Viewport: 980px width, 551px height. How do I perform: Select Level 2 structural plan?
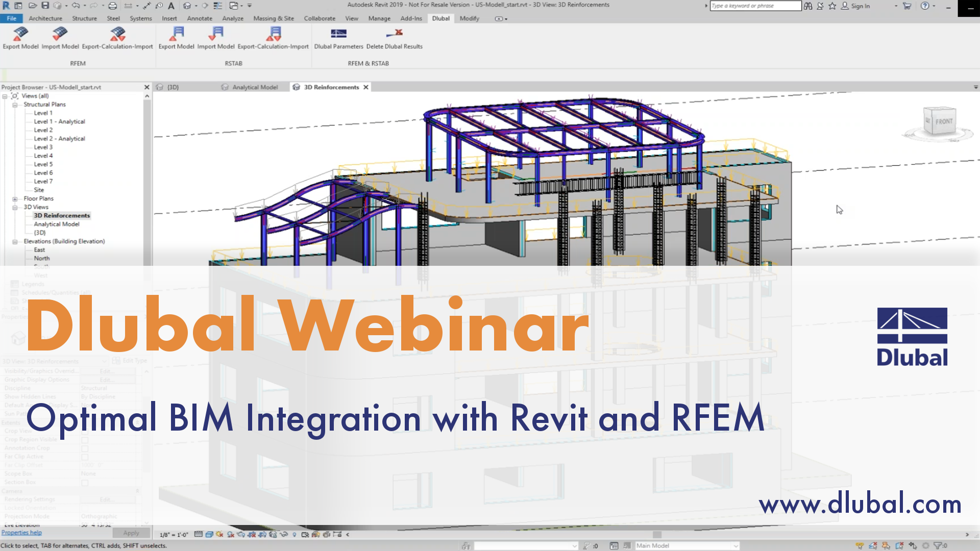(x=43, y=130)
